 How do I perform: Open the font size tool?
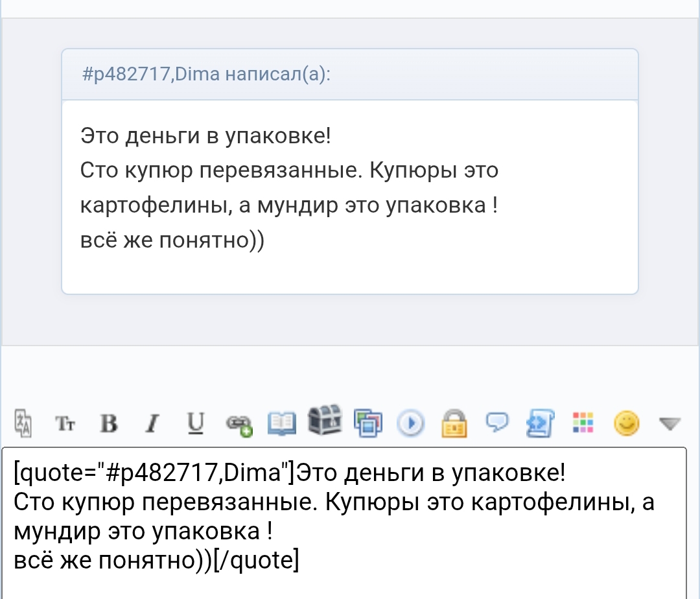coord(65,424)
